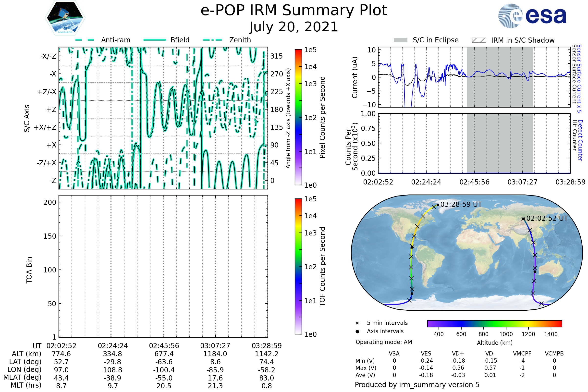Click the VMCPF column header
Image resolution: width=588 pixels, height=392 pixels.
[x=522, y=354]
